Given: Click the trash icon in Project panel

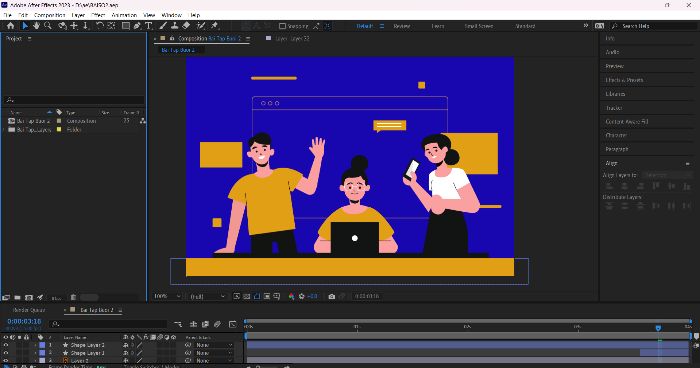Looking at the screenshot, I should 73,297.
